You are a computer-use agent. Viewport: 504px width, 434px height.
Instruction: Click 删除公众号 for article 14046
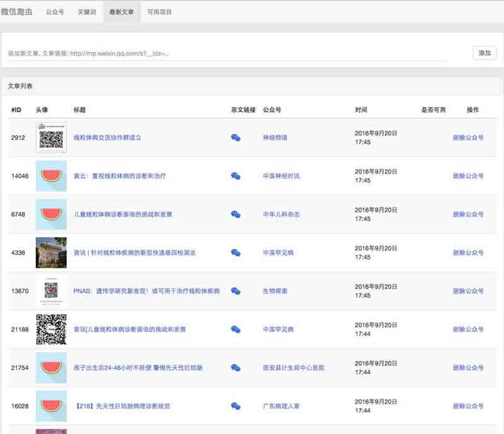pos(468,176)
